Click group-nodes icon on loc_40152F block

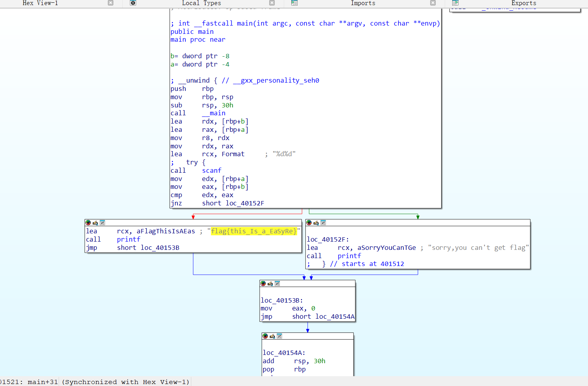pos(323,223)
